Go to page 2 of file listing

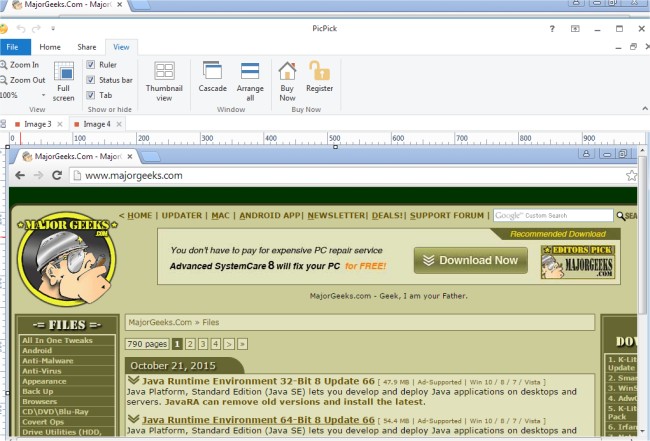pyautogui.click(x=190, y=344)
